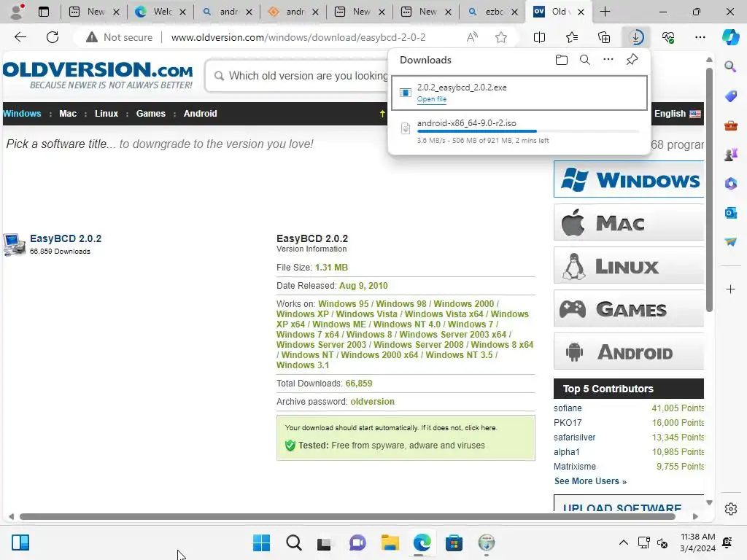Click 'click here' download link message

click(x=480, y=427)
